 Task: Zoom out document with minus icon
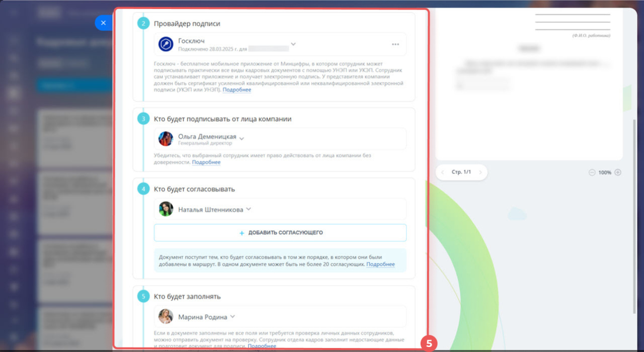pyautogui.click(x=592, y=172)
